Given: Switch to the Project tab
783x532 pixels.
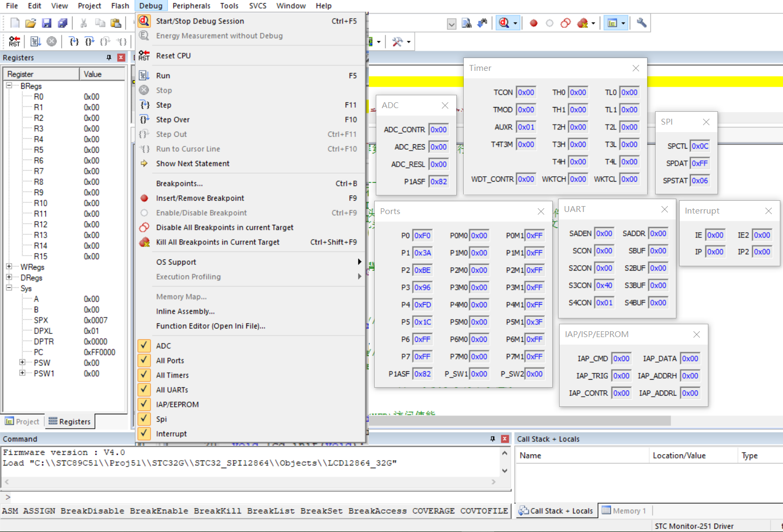Looking at the screenshot, I should tap(22, 421).
